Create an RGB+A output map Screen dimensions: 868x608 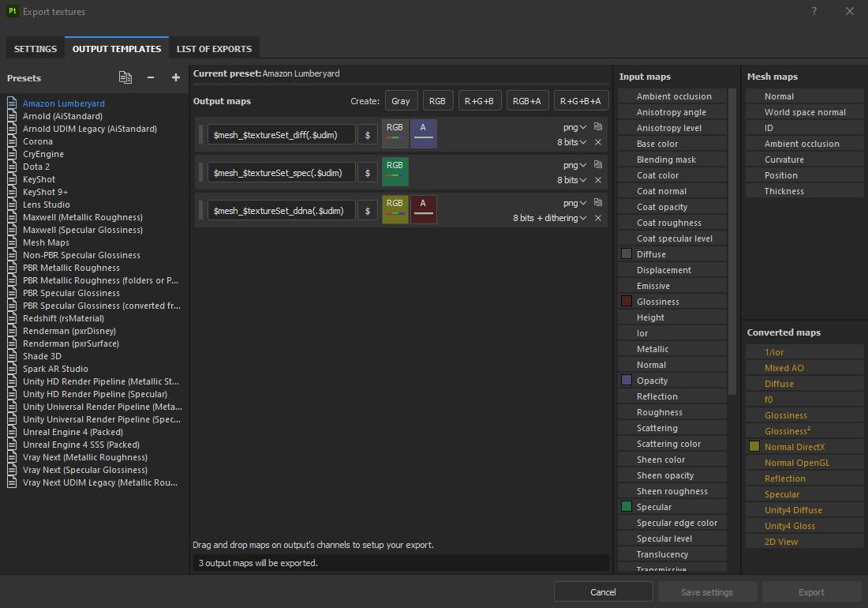pyautogui.click(x=527, y=101)
